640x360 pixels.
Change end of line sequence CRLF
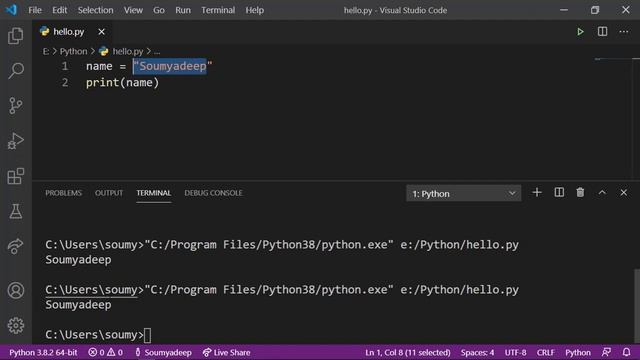click(x=545, y=352)
